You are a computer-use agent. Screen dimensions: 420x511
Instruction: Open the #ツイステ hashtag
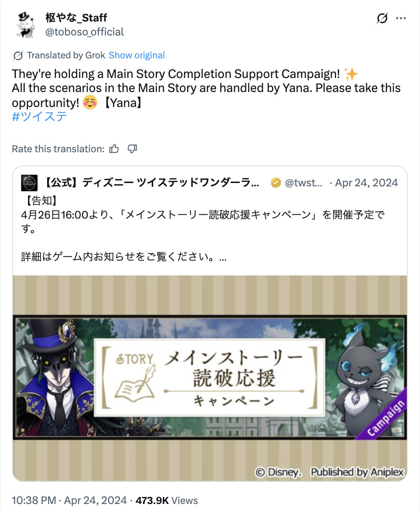(x=39, y=117)
